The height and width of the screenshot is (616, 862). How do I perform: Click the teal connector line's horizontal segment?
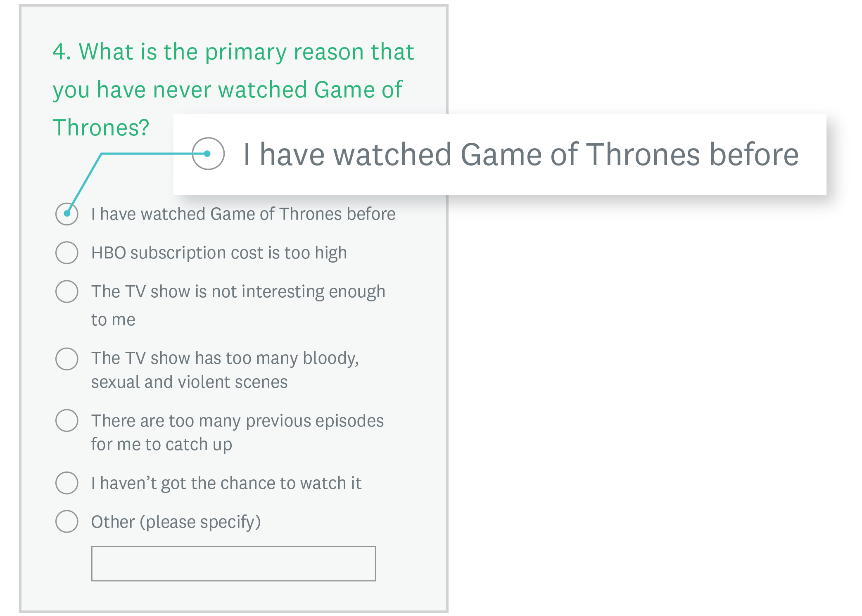point(145,154)
